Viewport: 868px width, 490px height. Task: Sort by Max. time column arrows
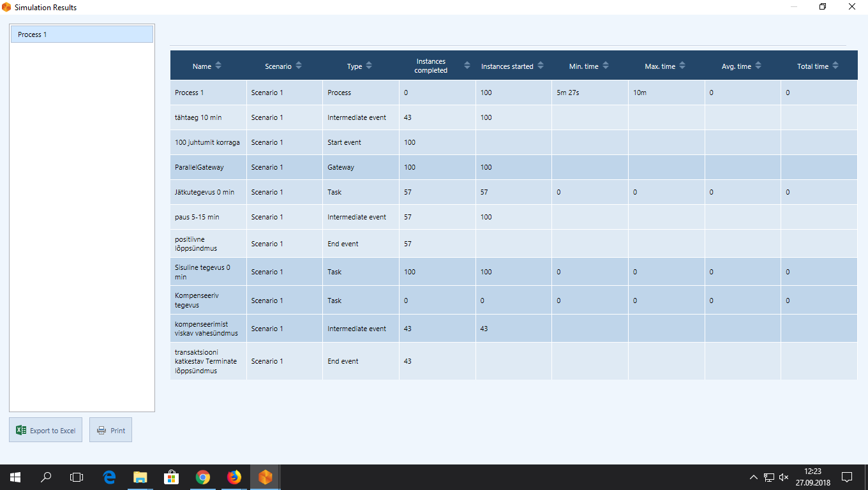click(x=682, y=66)
